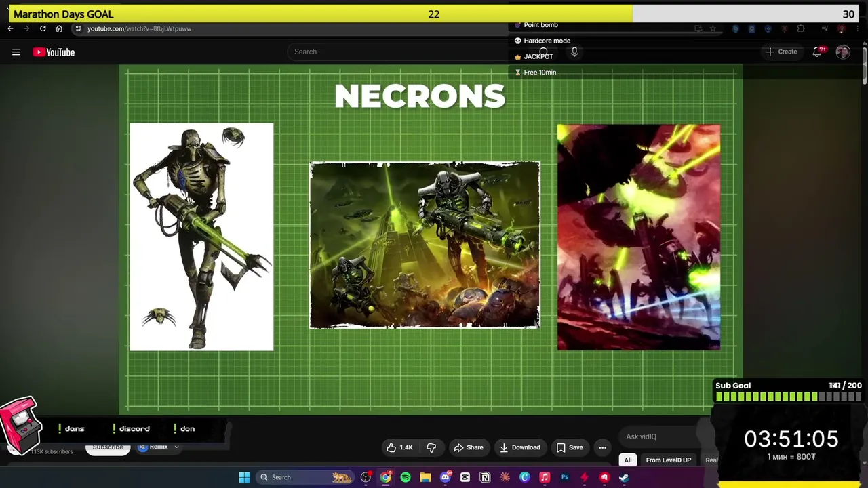This screenshot has height=488, width=868.
Task: Click the JACKPOT overlay entry
Action: [534, 56]
